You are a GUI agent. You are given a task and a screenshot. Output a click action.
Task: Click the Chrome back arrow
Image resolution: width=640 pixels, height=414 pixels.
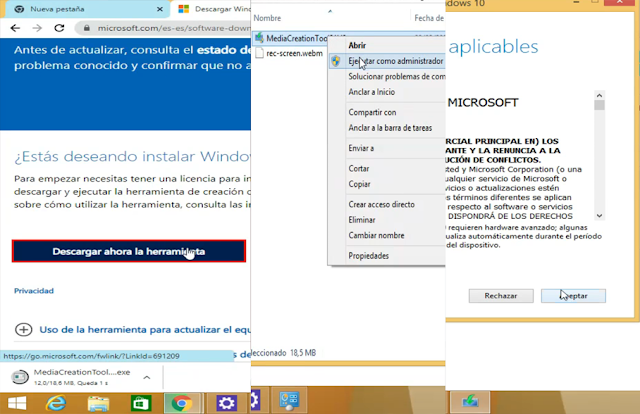pyautogui.click(x=15, y=28)
